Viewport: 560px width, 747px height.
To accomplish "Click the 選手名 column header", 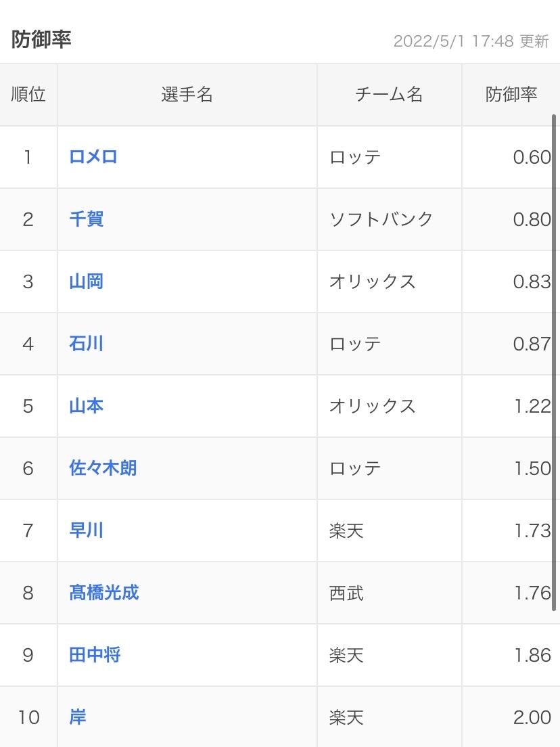I will [x=187, y=95].
